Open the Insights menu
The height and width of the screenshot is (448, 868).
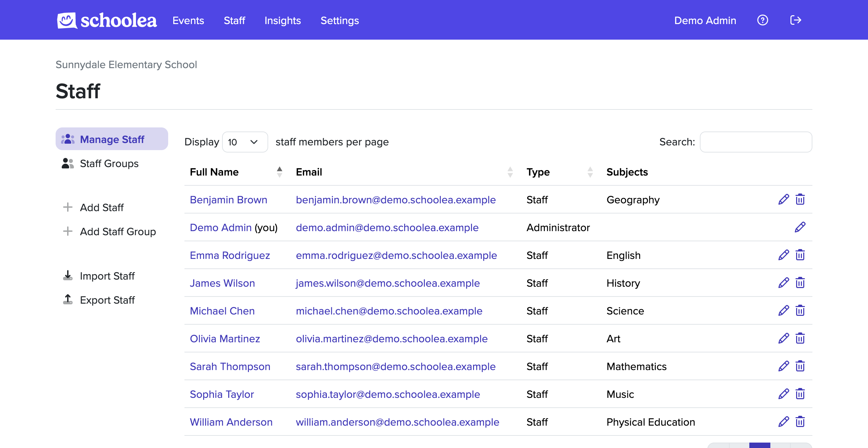pos(282,20)
